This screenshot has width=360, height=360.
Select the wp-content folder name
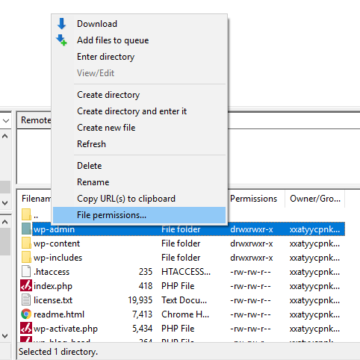coord(57,244)
